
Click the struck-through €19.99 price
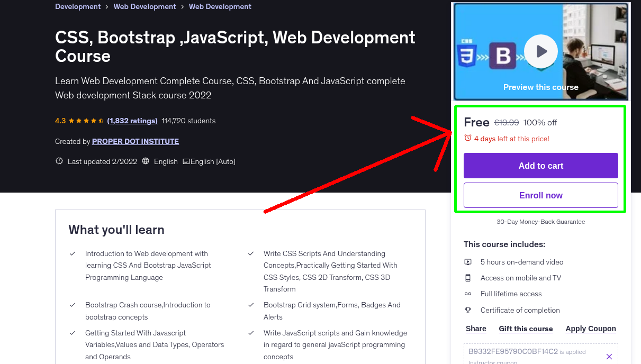(x=507, y=123)
